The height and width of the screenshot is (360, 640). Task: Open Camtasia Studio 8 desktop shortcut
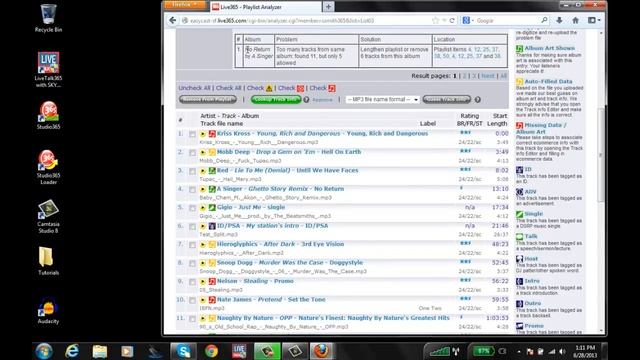pyautogui.click(x=48, y=216)
